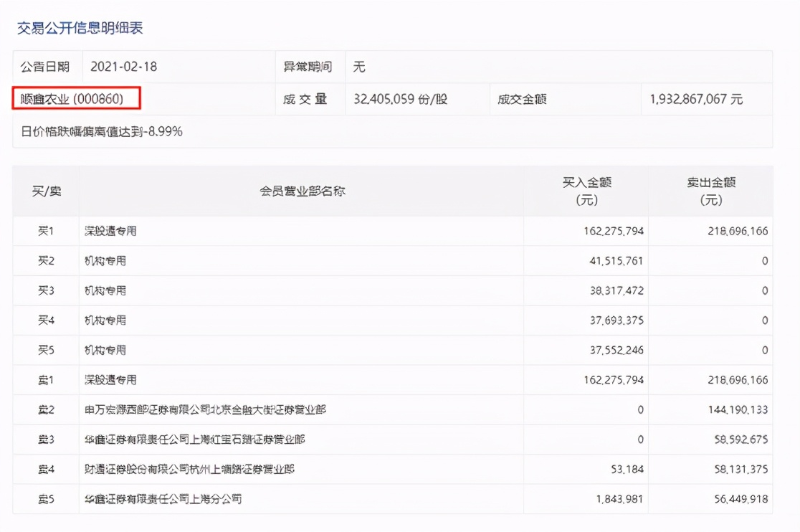The image size is (800, 532).
Task: Click the buy amount 53,184
Action: [x=627, y=469]
